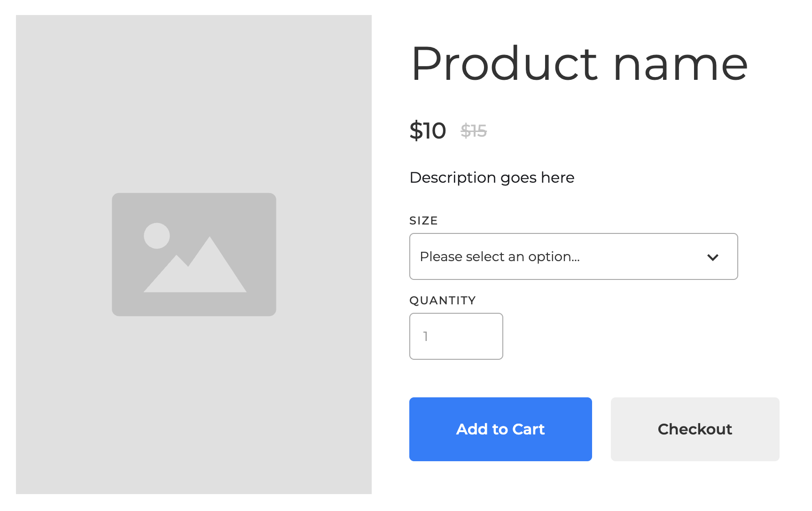Click the darker rounded rectangle image frame

194,254
